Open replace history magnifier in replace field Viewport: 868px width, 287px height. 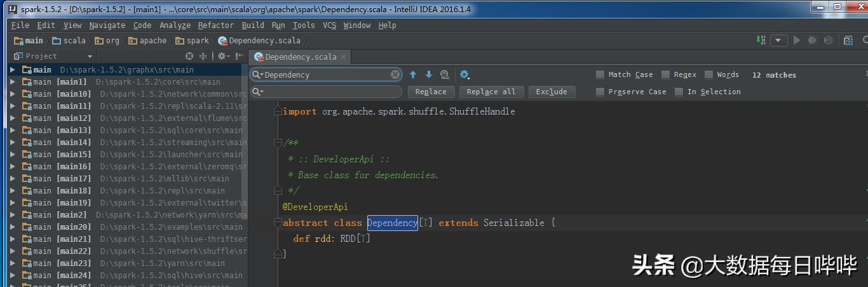coord(257,92)
